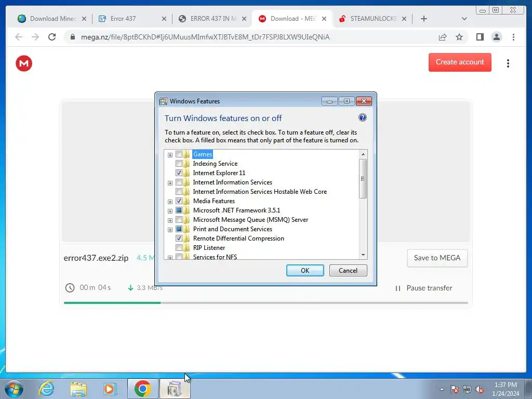Expand the Media Features node
Viewport: 532px width, 399px height.
click(x=170, y=202)
